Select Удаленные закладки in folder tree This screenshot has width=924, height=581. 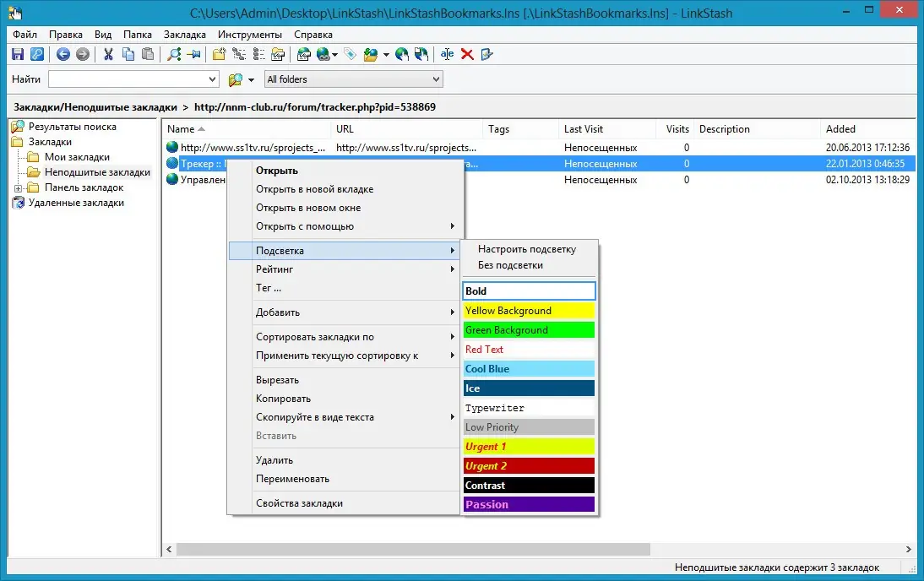(x=76, y=203)
